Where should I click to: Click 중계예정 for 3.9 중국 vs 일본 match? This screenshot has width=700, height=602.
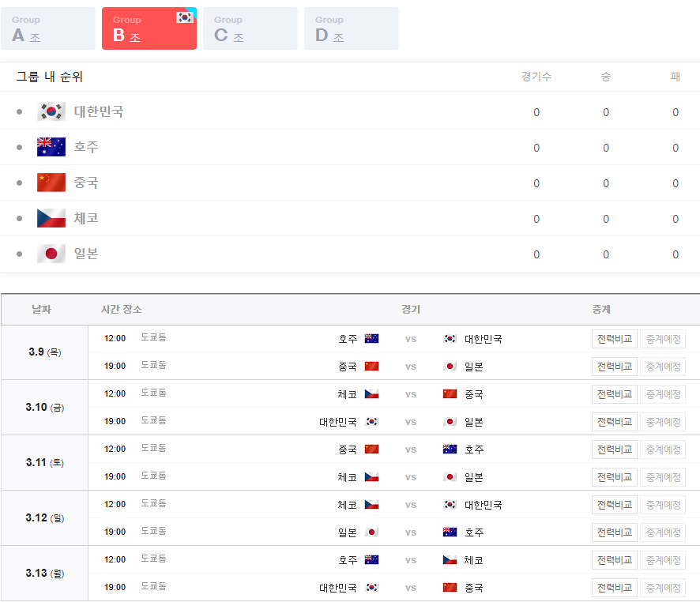point(663,367)
